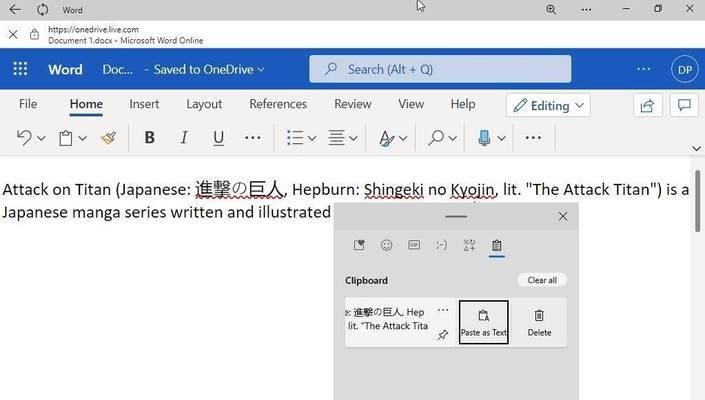Open the Review tab
The height and width of the screenshot is (400, 705).
click(352, 104)
